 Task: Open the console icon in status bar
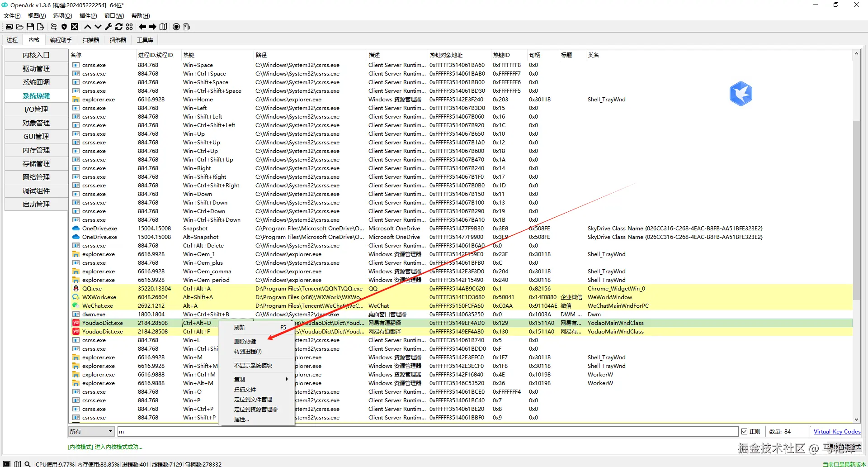(7, 464)
